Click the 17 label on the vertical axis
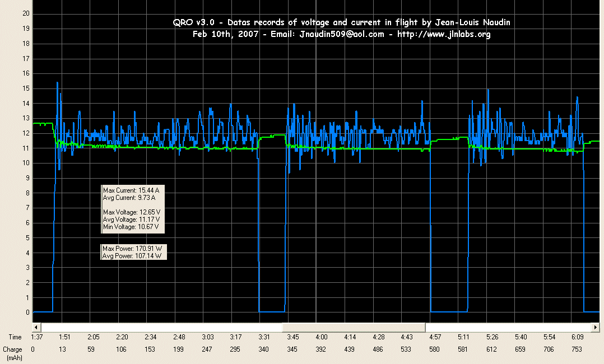This screenshot has height=364, width=604. (x=26, y=59)
